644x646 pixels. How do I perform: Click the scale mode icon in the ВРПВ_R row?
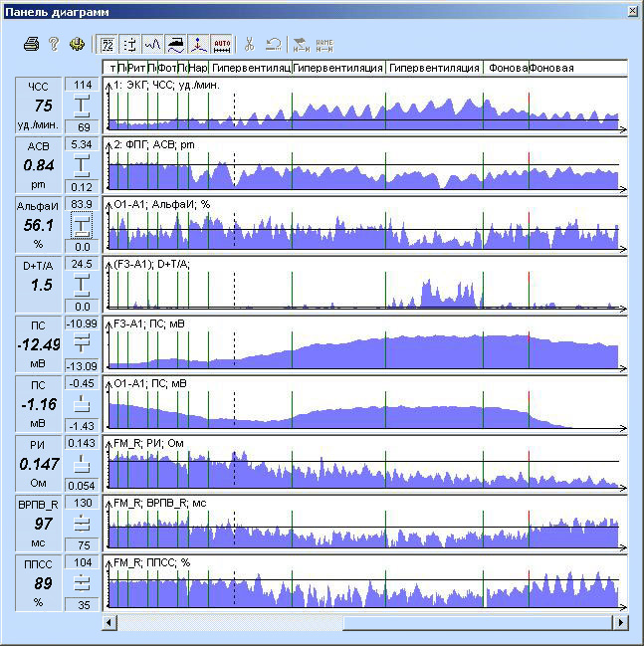[x=82, y=524]
